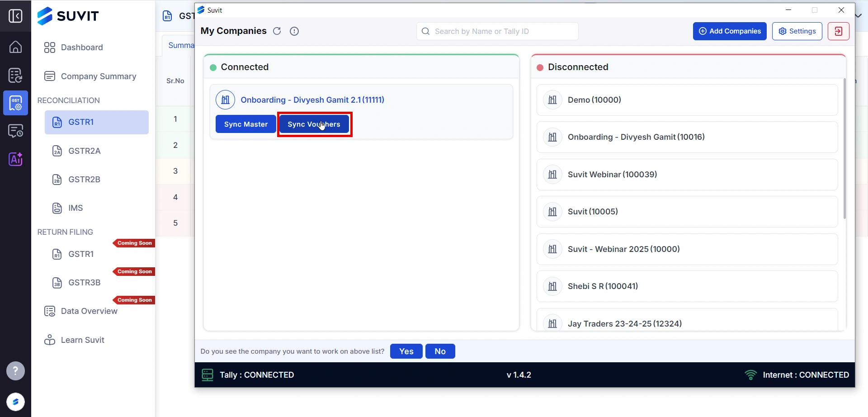The width and height of the screenshot is (868, 417).
Task: Select Onboarding - Divyesh Gamit (10016) company
Action: (x=687, y=137)
